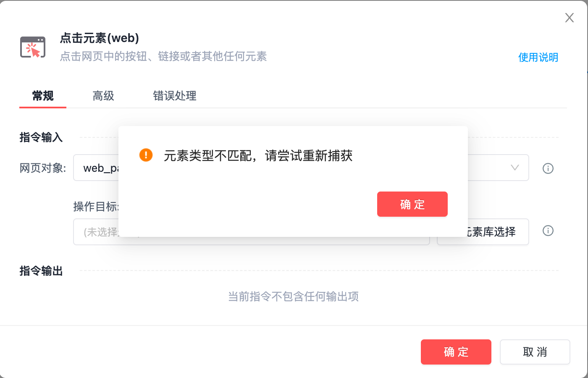The image size is (588, 378).
Task: Click the info icon beside 网页对象 dropdown
Action: click(548, 168)
